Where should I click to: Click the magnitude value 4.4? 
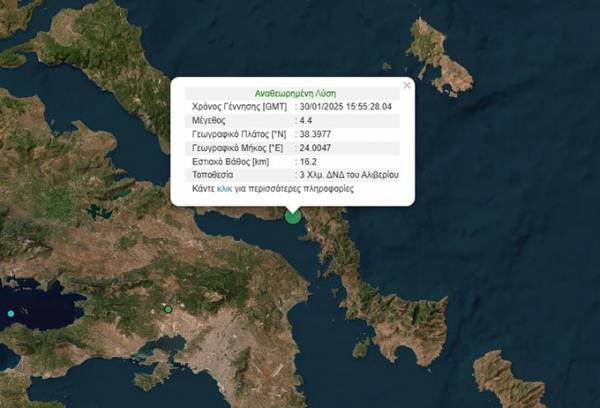[306, 120]
